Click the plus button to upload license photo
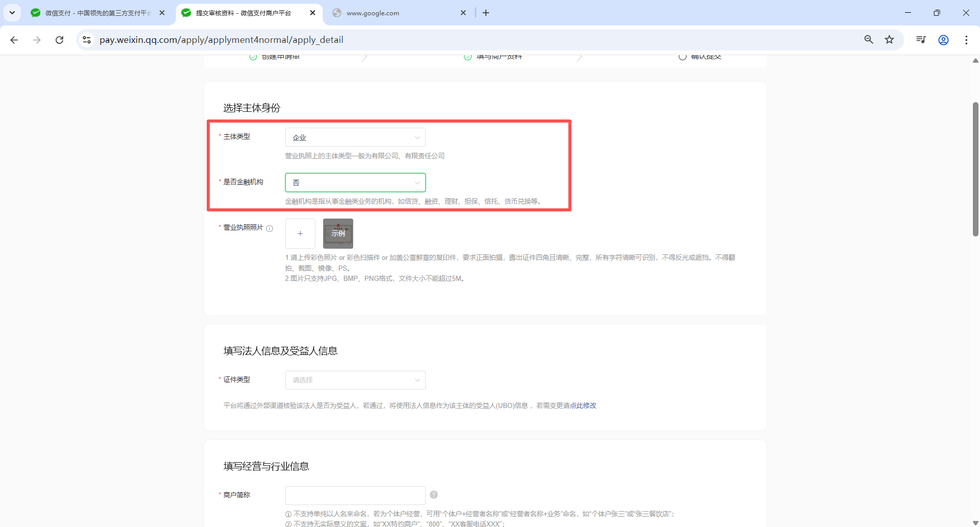 click(x=300, y=233)
